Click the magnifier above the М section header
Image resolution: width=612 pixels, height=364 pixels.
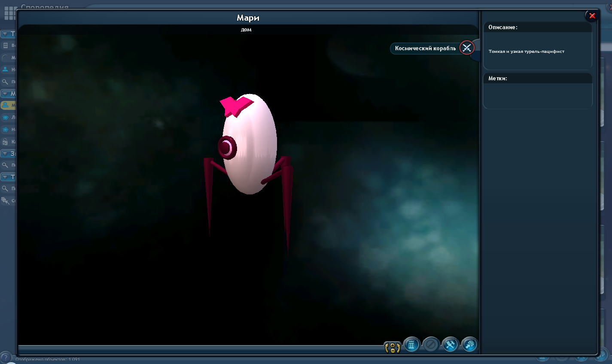pyautogui.click(x=6, y=82)
